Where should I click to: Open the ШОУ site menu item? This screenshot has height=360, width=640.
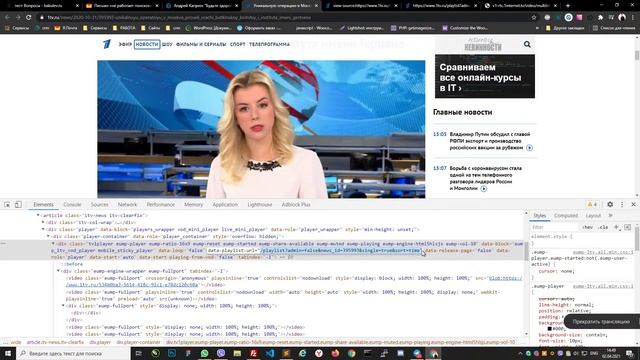coord(167,44)
